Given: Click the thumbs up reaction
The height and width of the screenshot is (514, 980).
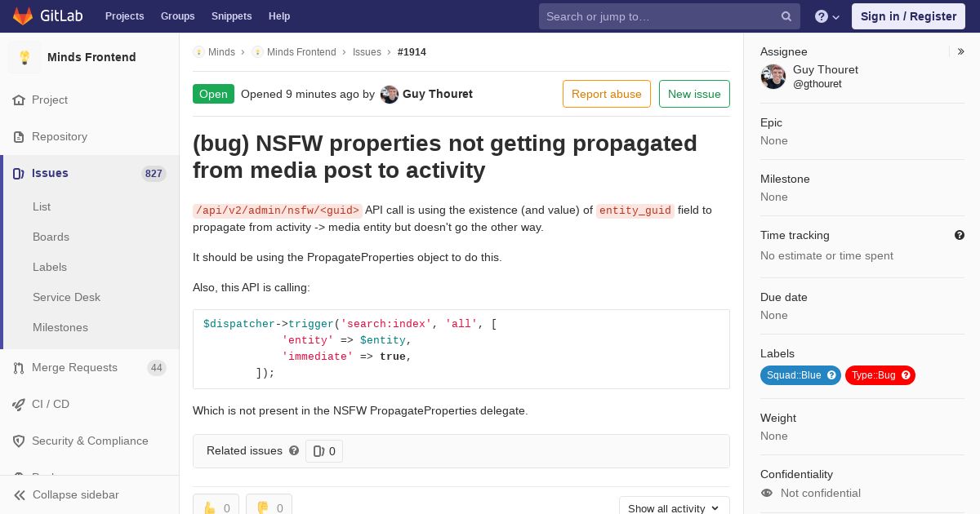Looking at the screenshot, I should (x=216, y=507).
